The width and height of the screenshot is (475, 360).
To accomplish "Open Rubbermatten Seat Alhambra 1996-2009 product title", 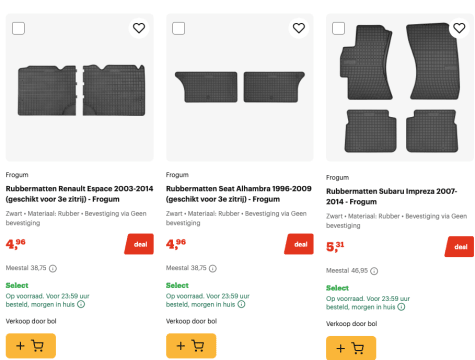I will (239, 194).
